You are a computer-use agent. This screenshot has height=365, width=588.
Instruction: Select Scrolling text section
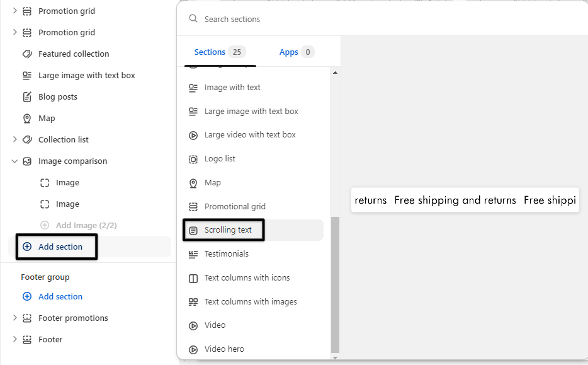[x=228, y=230]
